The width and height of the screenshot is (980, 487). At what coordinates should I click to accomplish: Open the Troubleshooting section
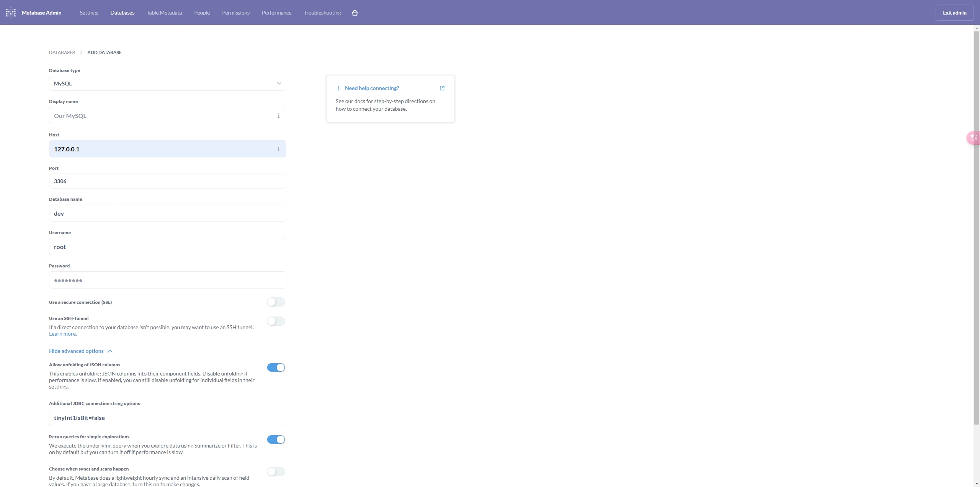(x=322, y=12)
